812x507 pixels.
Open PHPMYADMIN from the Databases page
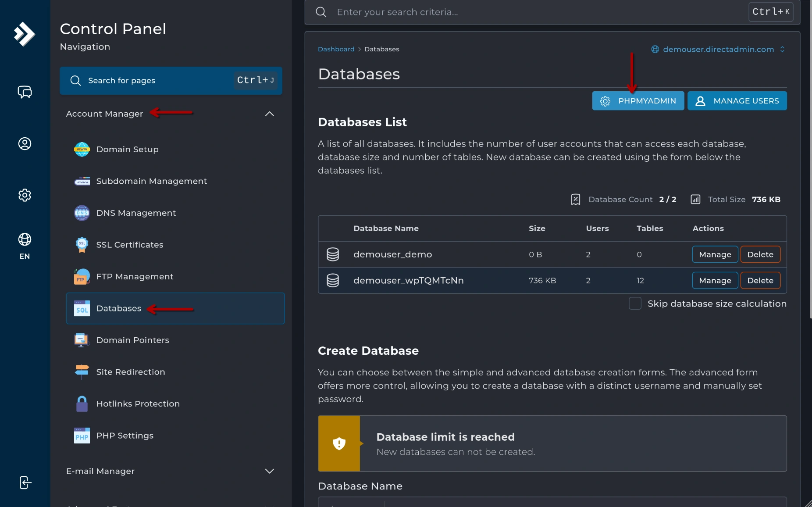tap(638, 100)
